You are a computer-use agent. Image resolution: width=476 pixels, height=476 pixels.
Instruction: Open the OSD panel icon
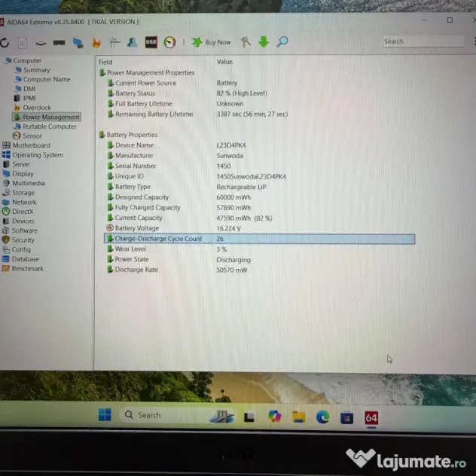click(x=151, y=42)
